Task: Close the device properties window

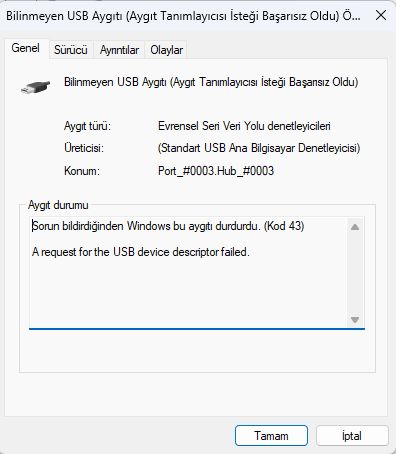Action: coord(381,15)
